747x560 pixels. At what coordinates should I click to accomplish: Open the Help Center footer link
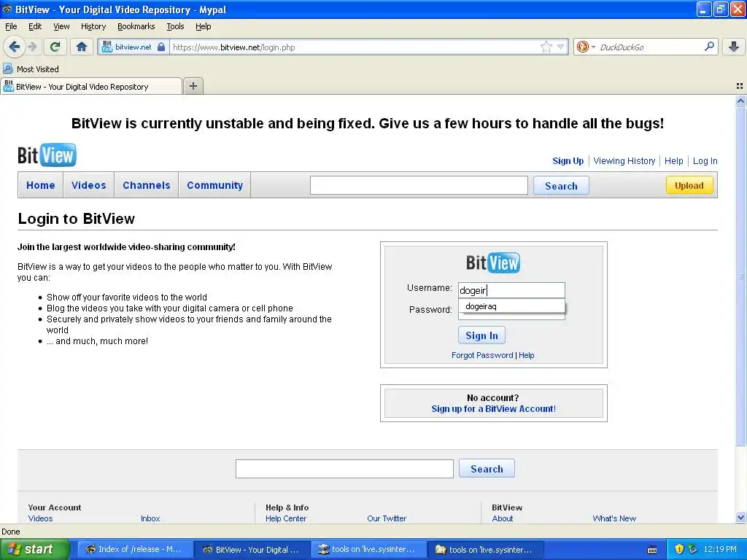(286, 518)
